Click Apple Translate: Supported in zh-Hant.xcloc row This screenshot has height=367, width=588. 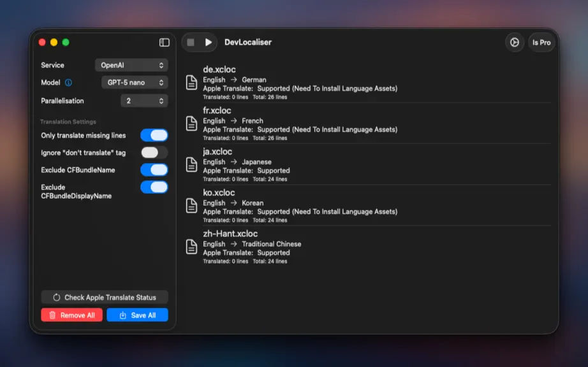coord(246,252)
